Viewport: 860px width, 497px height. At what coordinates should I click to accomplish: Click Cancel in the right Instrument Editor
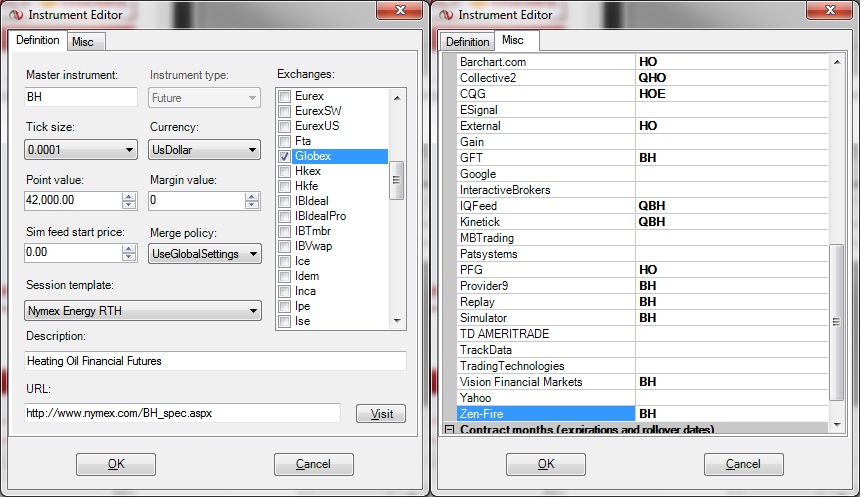744,464
